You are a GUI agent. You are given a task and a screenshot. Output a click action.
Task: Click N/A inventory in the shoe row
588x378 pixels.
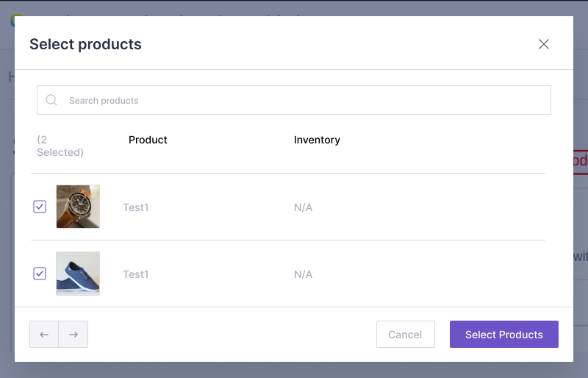[x=303, y=274]
